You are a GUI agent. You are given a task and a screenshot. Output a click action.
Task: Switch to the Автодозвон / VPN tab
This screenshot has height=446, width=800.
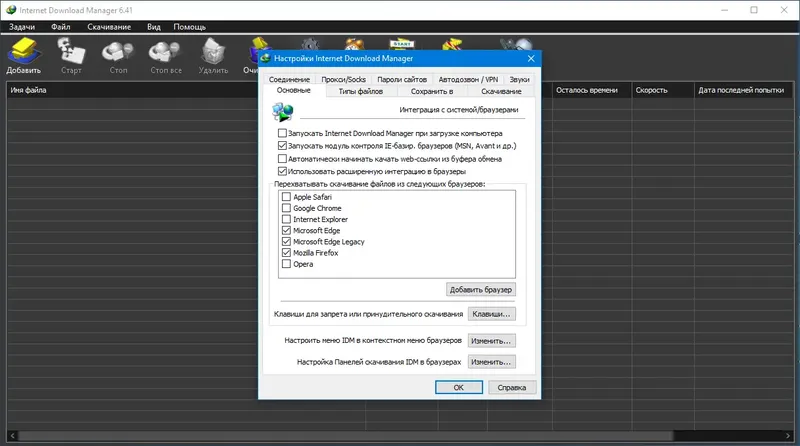point(468,79)
